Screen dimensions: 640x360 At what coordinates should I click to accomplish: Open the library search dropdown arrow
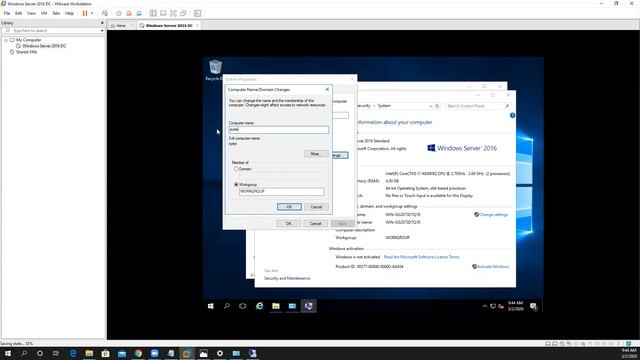click(x=102, y=31)
